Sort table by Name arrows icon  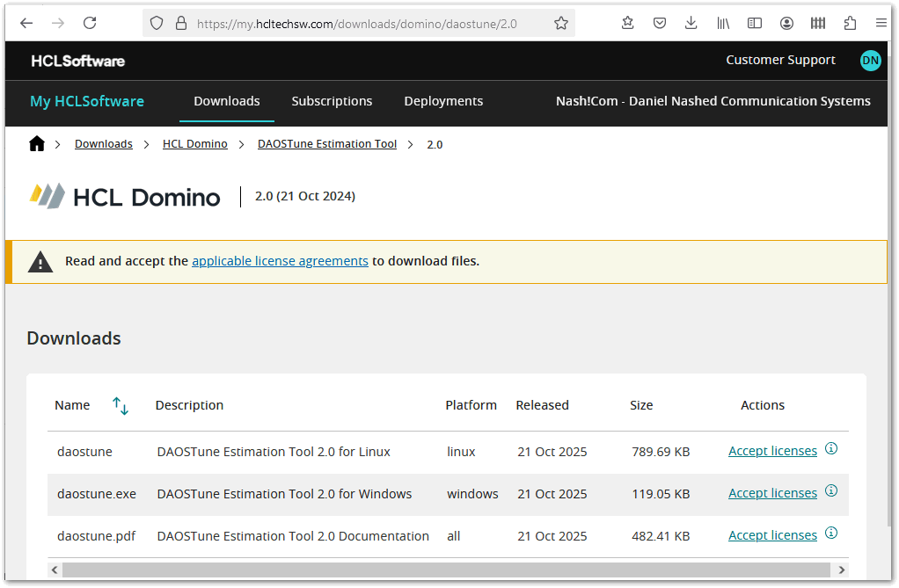click(120, 406)
